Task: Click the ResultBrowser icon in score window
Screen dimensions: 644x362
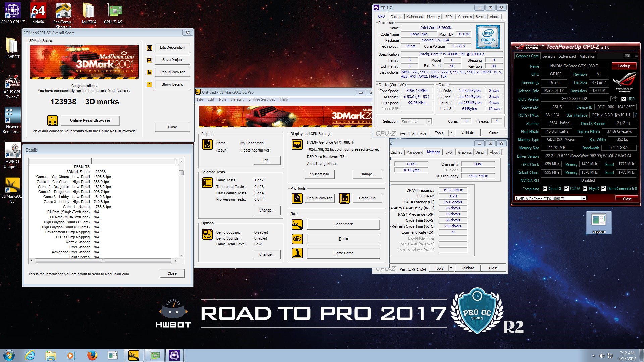Action: pyautogui.click(x=149, y=72)
